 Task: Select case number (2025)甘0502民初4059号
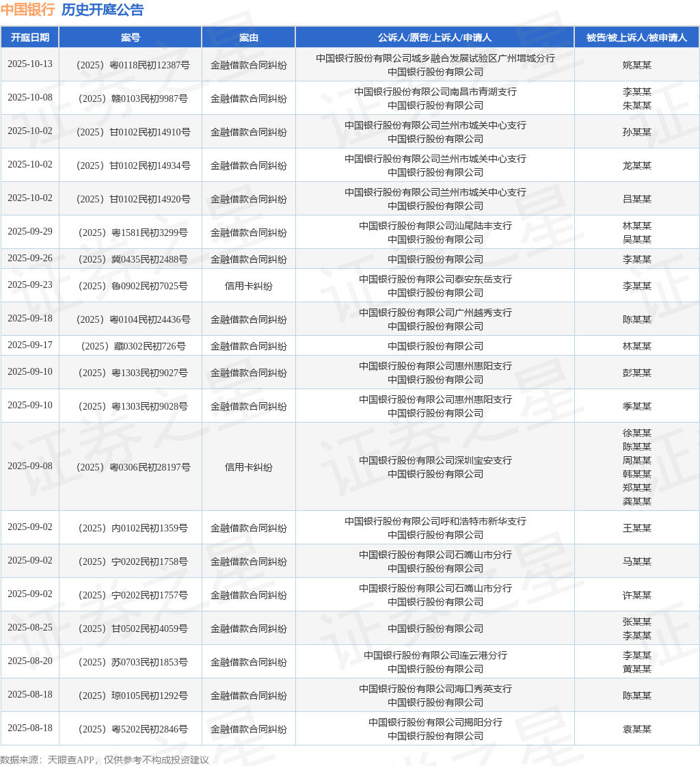point(133,629)
